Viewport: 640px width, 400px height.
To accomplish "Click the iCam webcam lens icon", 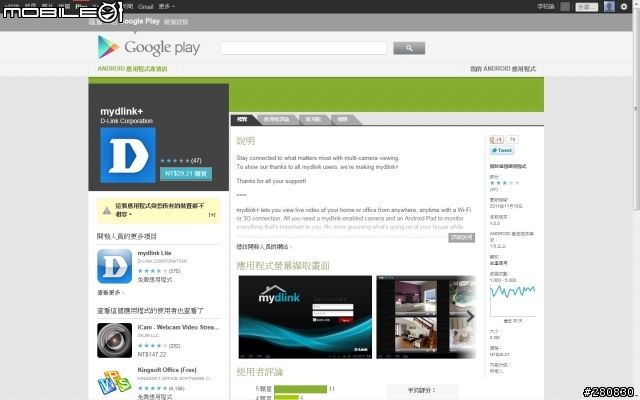I will [114, 340].
